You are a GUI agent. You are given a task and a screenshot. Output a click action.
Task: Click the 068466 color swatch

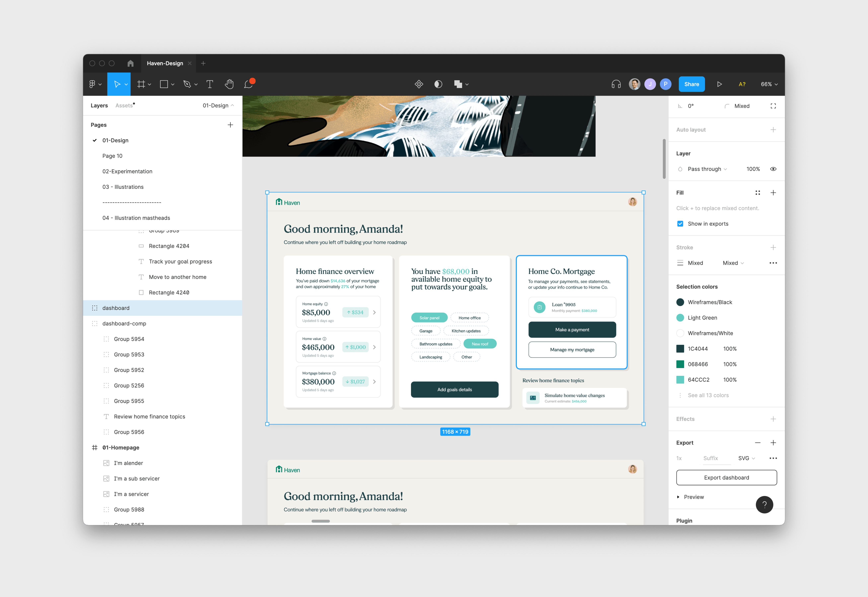pyautogui.click(x=680, y=364)
